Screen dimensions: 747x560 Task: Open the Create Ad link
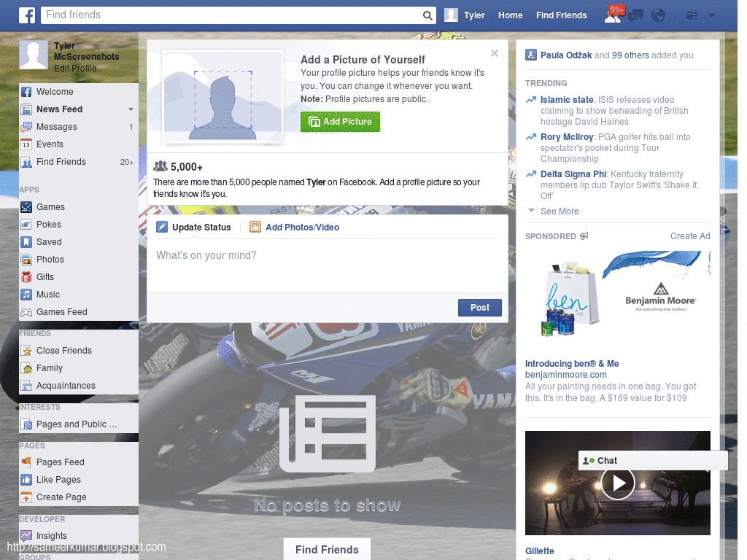tap(690, 236)
